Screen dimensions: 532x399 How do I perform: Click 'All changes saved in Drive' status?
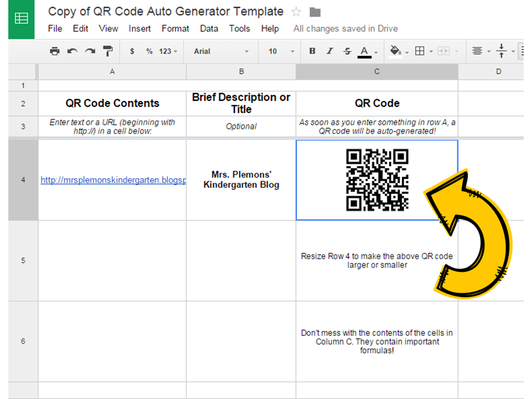click(345, 28)
